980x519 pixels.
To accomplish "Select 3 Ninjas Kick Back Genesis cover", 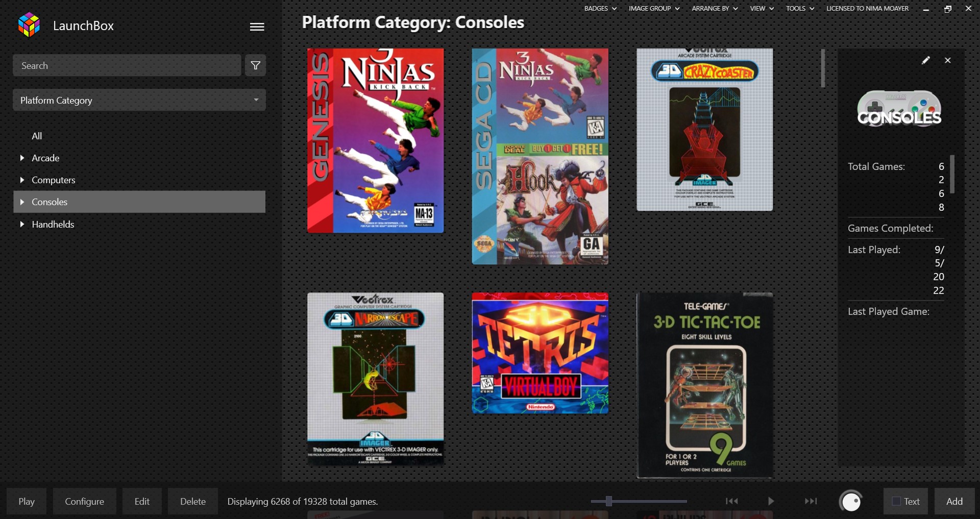I will (375, 141).
